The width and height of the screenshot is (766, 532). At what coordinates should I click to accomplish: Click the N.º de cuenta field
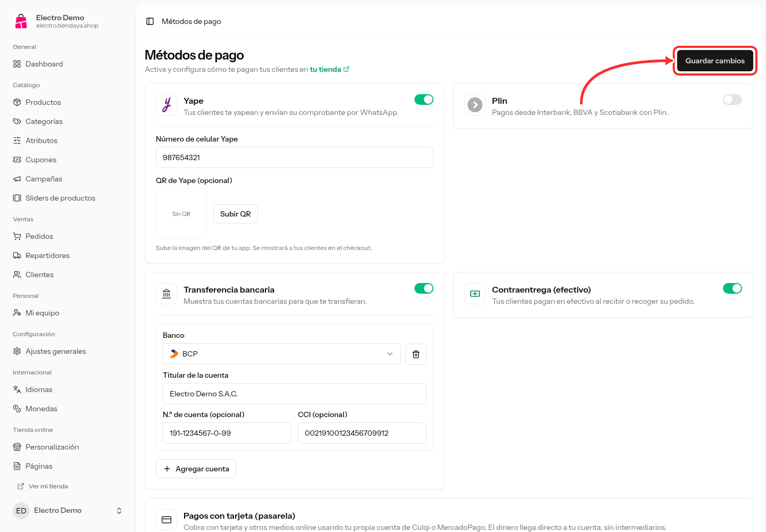(227, 433)
